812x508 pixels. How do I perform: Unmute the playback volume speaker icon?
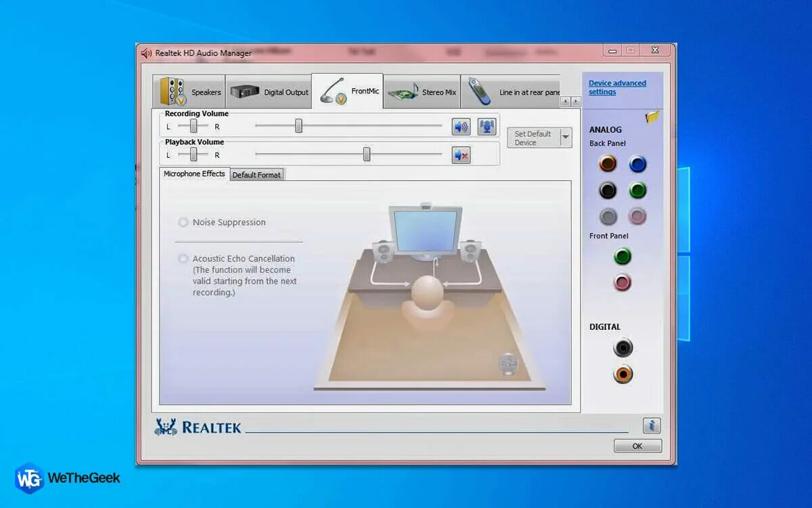click(461, 155)
